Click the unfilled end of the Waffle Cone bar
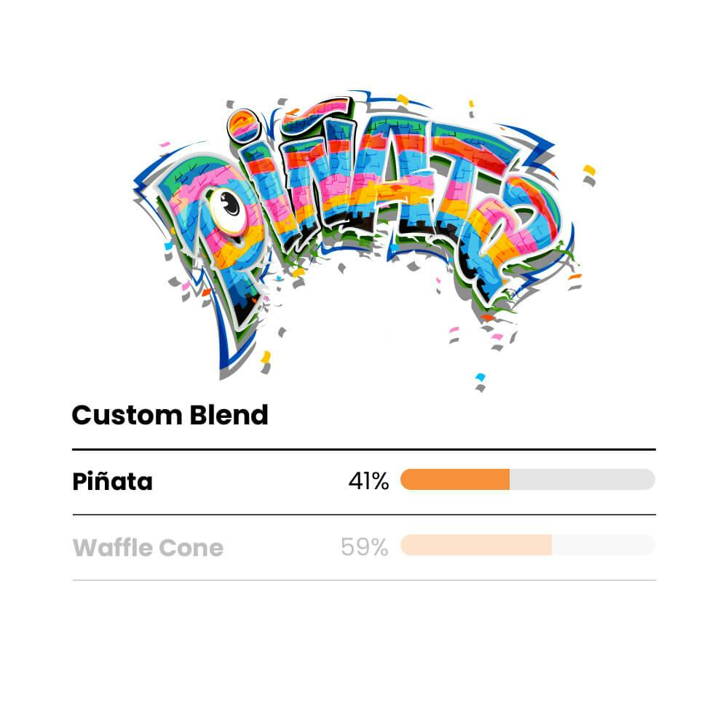728x728 pixels. pos(604,545)
